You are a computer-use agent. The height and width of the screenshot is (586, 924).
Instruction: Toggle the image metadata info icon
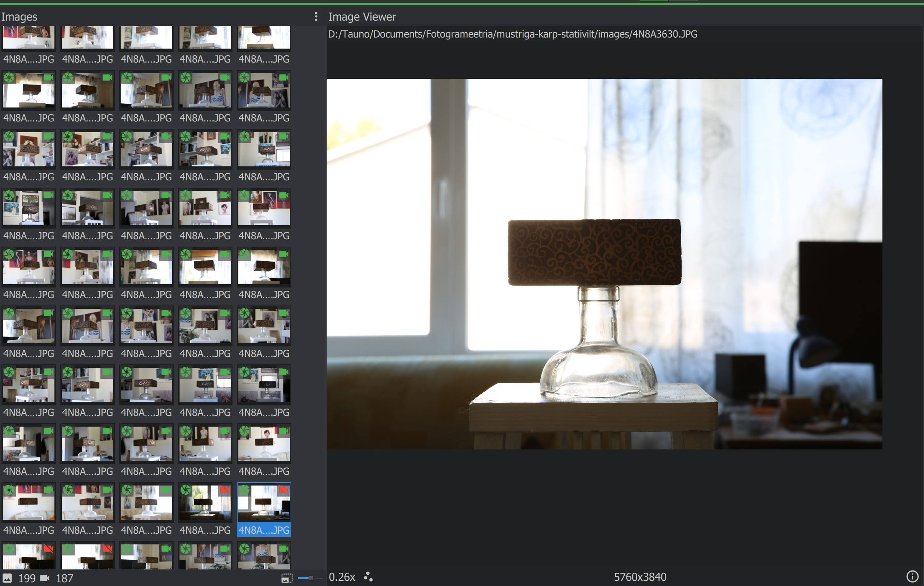[x=912, y=576]
